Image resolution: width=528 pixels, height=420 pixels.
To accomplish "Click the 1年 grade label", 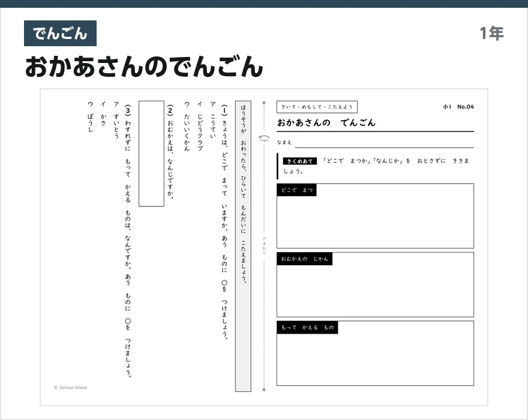I will pyautogui.click(x=491, y=34).
